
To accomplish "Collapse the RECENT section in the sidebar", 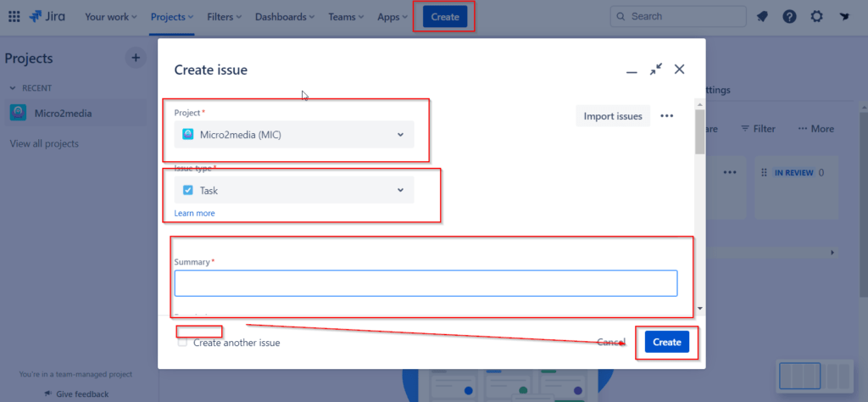I will (x=14, y=88).
